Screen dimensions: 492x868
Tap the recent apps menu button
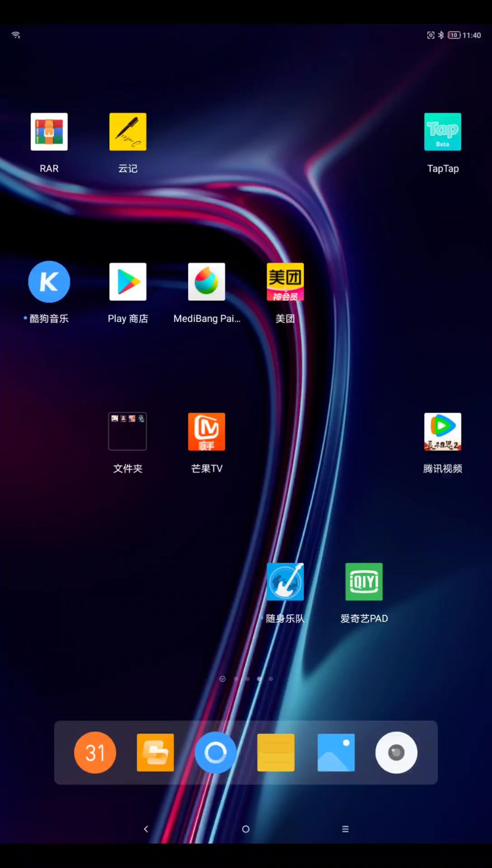[345, 829]
